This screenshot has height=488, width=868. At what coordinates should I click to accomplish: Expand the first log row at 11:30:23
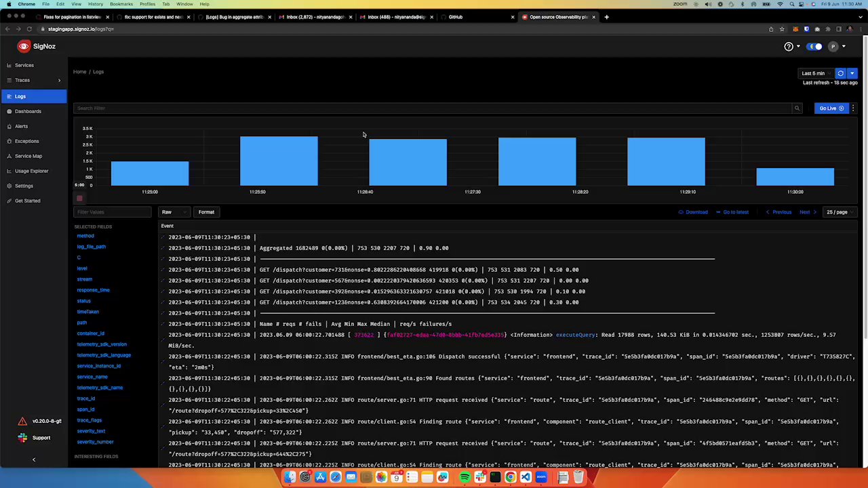(163, 237)
